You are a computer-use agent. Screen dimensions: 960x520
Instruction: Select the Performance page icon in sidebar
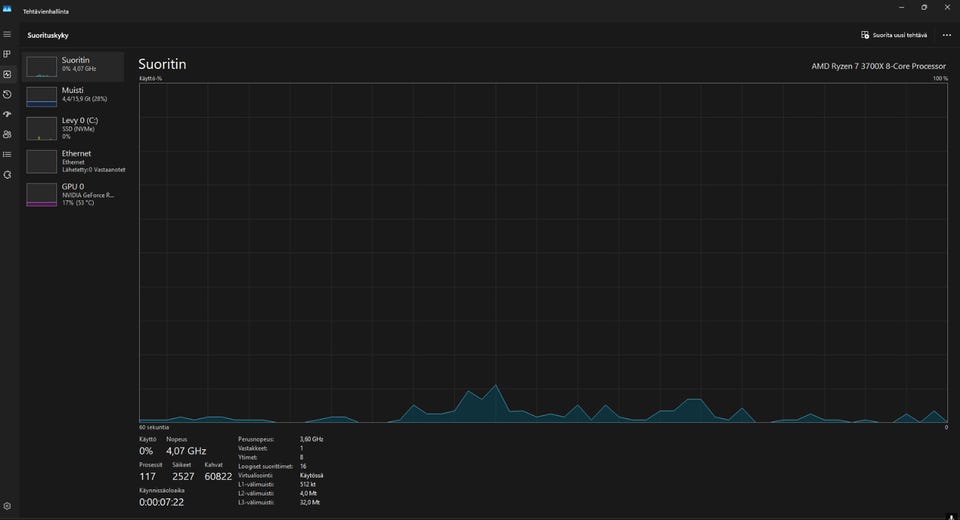7,74
